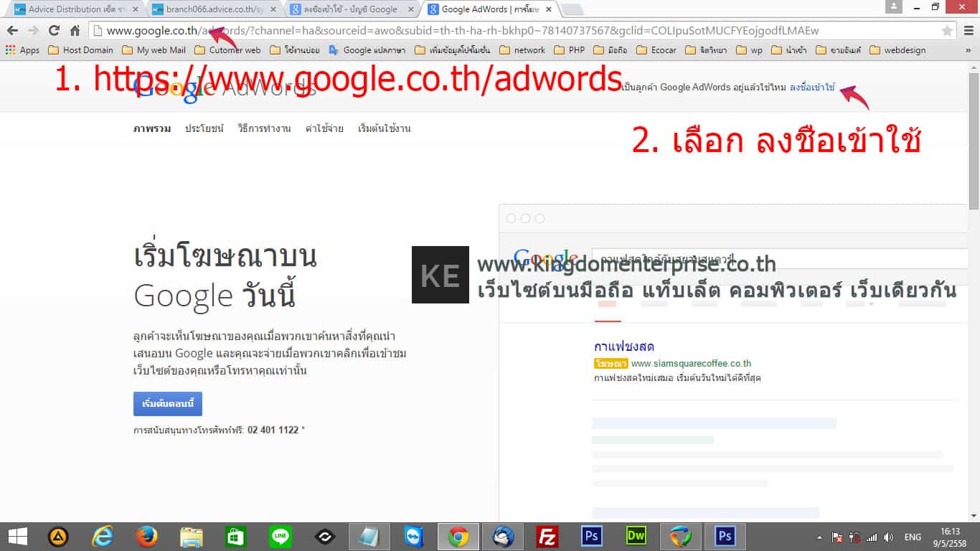Launch FileZilla from the taskbar
This screenshot has width=980, height=551.
click(x=547, y=536)
